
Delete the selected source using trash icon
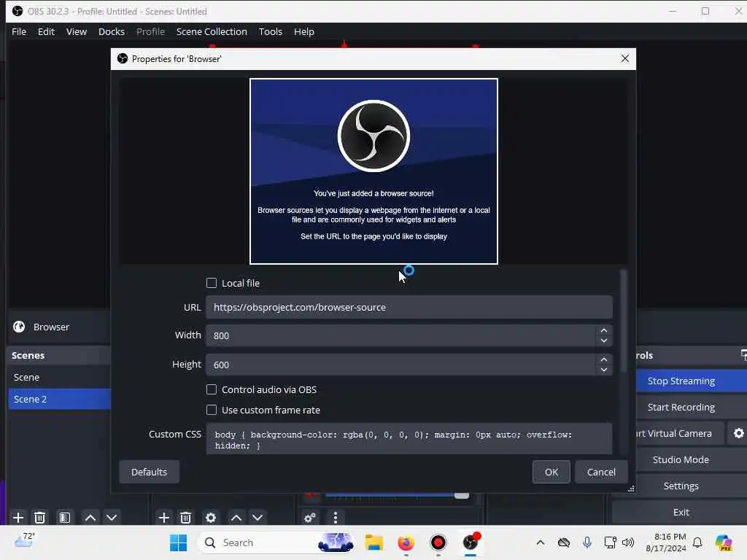click(x=185, y=518)
